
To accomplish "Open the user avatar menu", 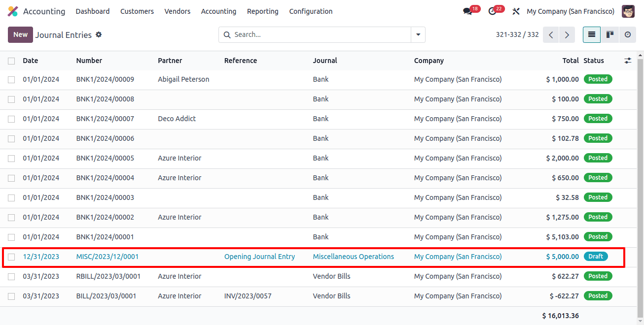I will [x=628, y=11].
